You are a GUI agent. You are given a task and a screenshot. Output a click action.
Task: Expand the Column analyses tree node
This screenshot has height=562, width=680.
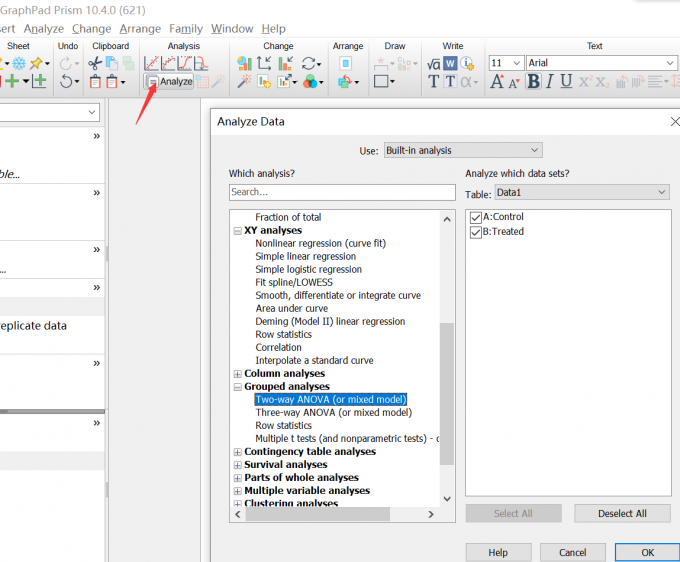click(x=238, y=374)
